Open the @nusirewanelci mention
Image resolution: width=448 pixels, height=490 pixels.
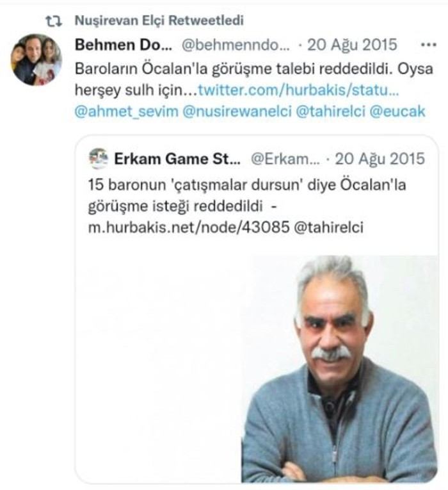[x=237, y=111]
